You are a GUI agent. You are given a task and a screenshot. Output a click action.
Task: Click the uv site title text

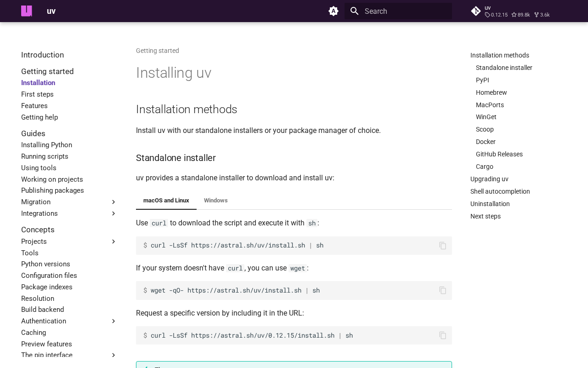tap(51, 11)
